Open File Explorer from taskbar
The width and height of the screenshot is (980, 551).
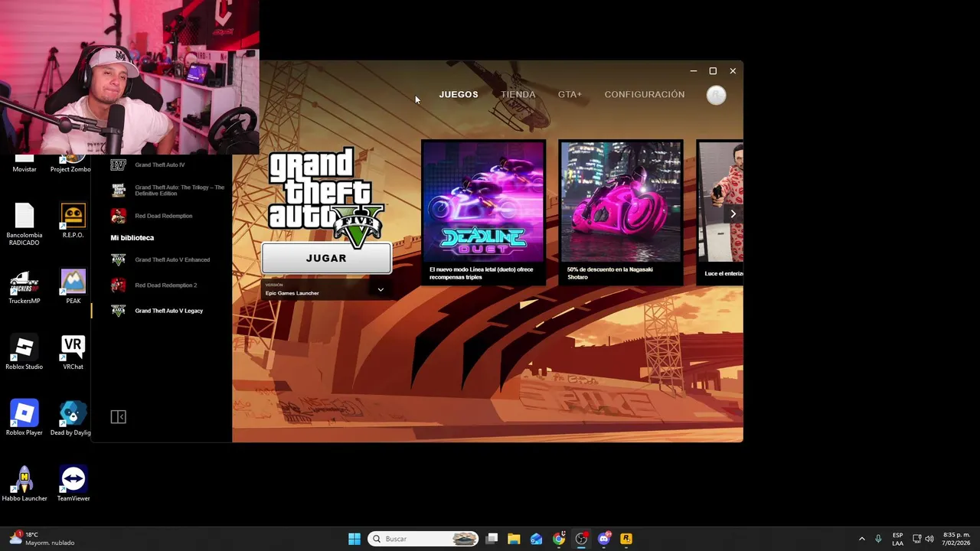click(514, 539)
